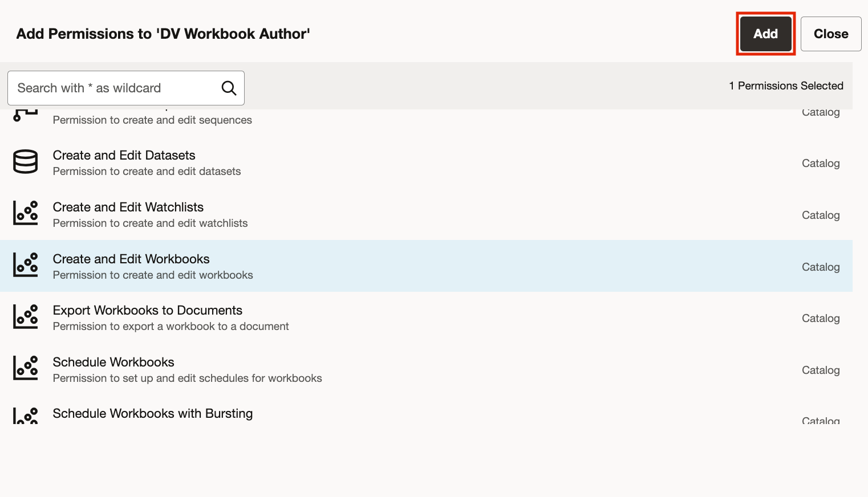Screen dimensions: 868x497
Task: Click the Catalog label in the Datasets row
Action: coord(821,163)
